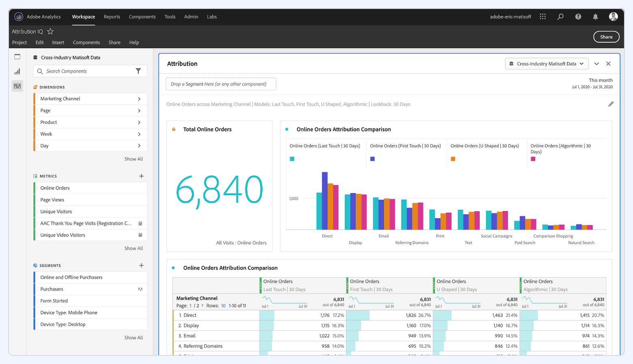The width and height of the screenshot is (633, 364).
Task: Open the Panels rail icon
Action: pos(17,56)
